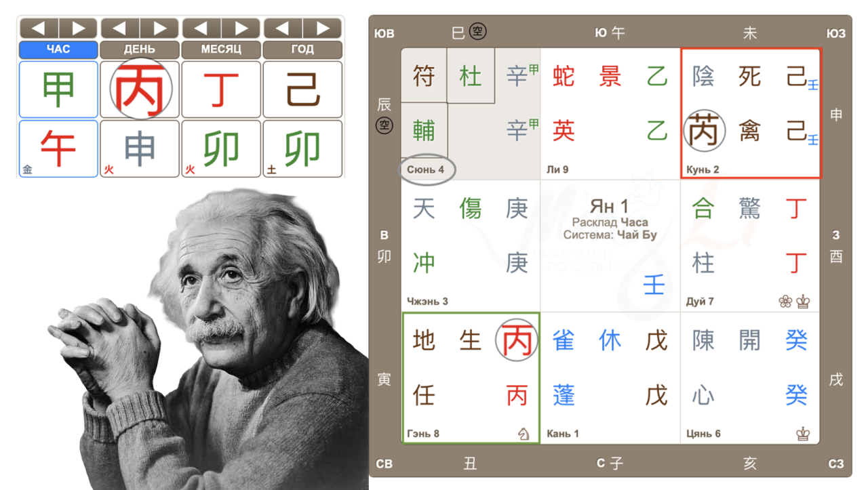Click the circled 丙 stem in Гэнь 8
Image resolution: width=868 pixels, height=490 pixels.
pyautogui.click(x=516, y=340)
